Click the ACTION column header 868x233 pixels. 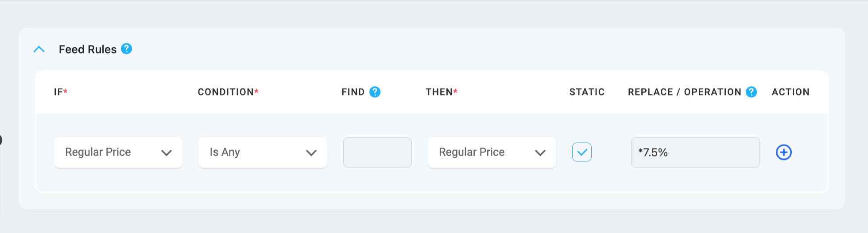click(790, 92)
